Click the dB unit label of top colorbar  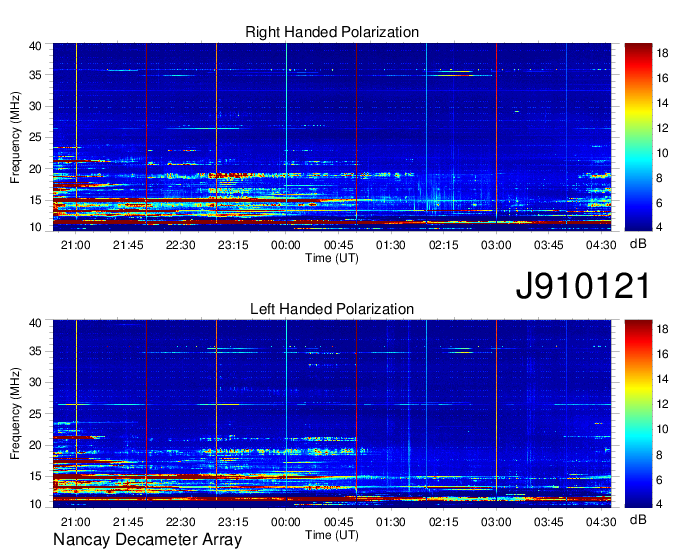tap(638, 244)
